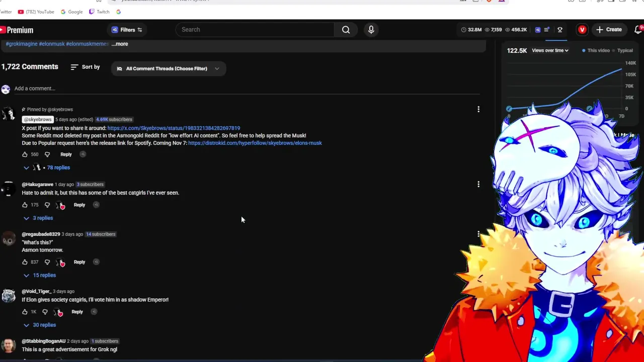The height and width of the screenshot is (362, 644).
Task: Open All Comment Threads filter dropdown
Action: (168, 68)
